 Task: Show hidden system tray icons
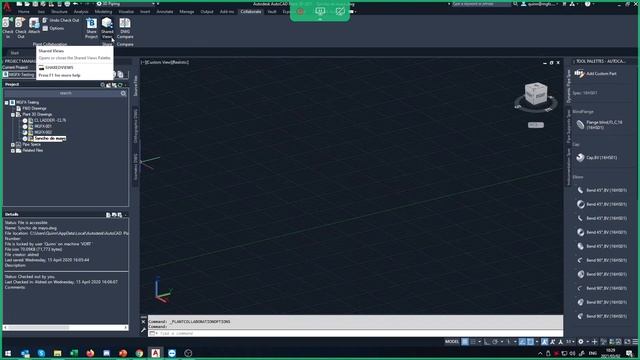click(540, 353)
